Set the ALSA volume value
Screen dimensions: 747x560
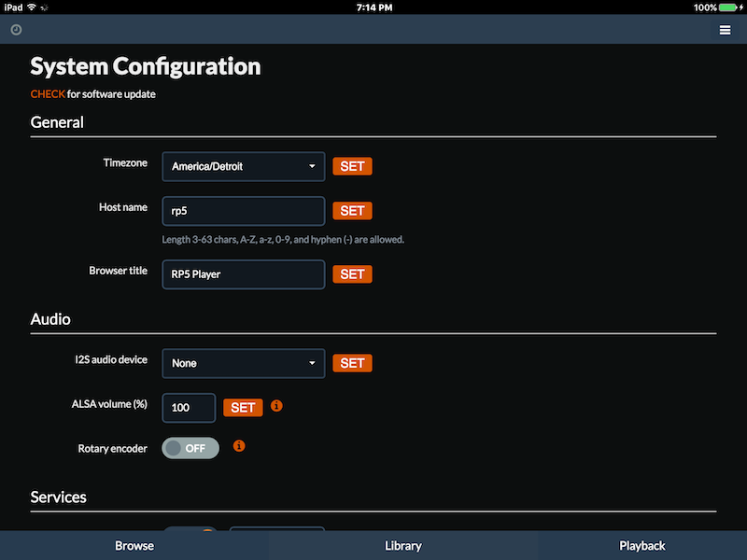(243, 408)
